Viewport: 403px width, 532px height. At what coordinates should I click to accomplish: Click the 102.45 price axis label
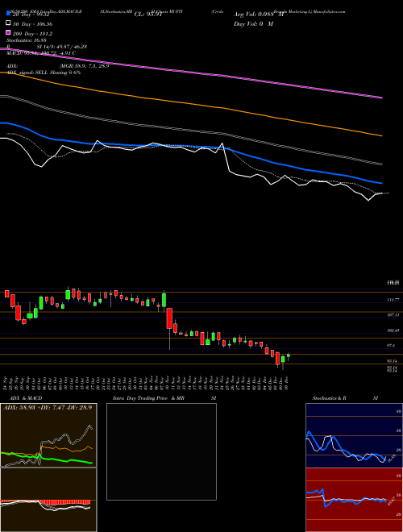(x=393, y=330)
